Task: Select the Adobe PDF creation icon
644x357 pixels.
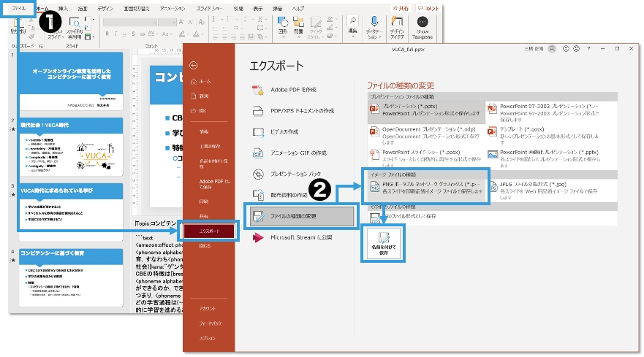Action: (257, 90)
